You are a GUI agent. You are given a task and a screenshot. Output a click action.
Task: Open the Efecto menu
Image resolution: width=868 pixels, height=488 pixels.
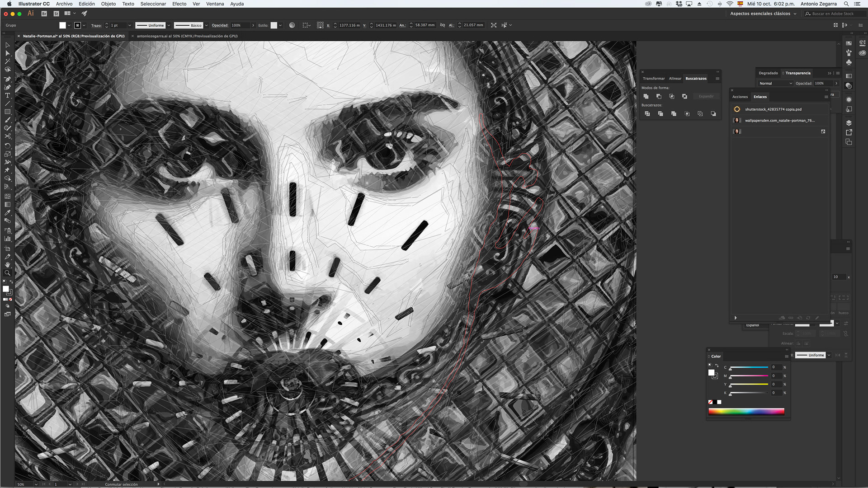179,4
